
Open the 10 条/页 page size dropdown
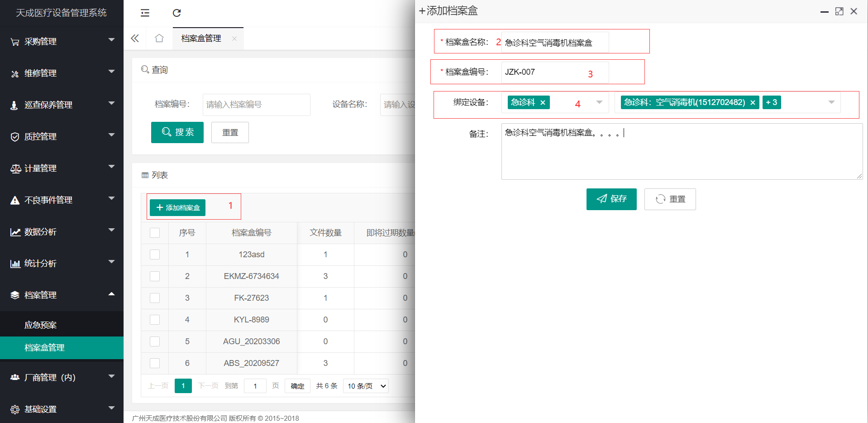[x=366, y=386]
